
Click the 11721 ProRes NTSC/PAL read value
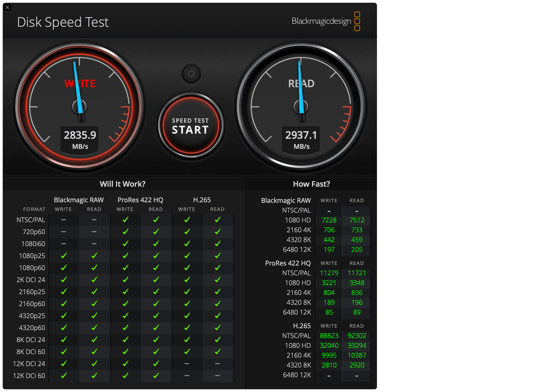tap(357, 273)
